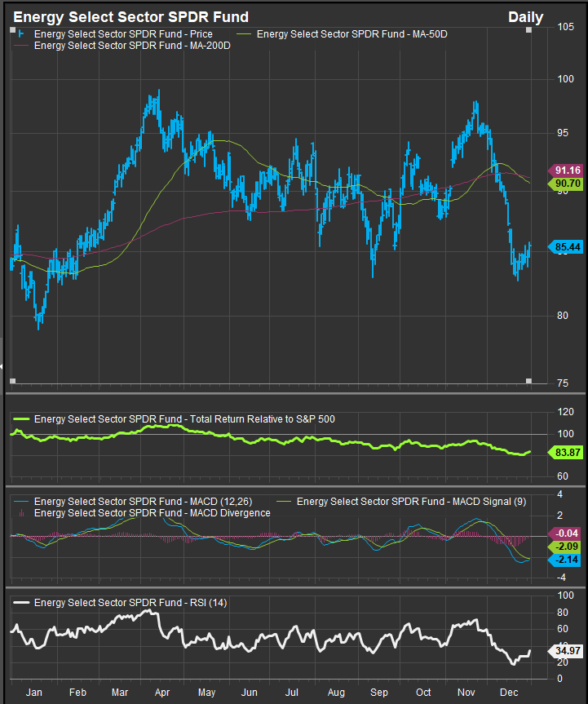
Task: Click the Sep label on time axis
Action: tap(379, 693)
